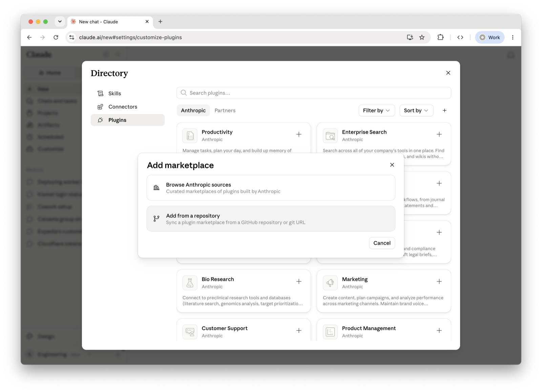
Task: Open Productivity plugin title
Action: (x=217, y=132)
